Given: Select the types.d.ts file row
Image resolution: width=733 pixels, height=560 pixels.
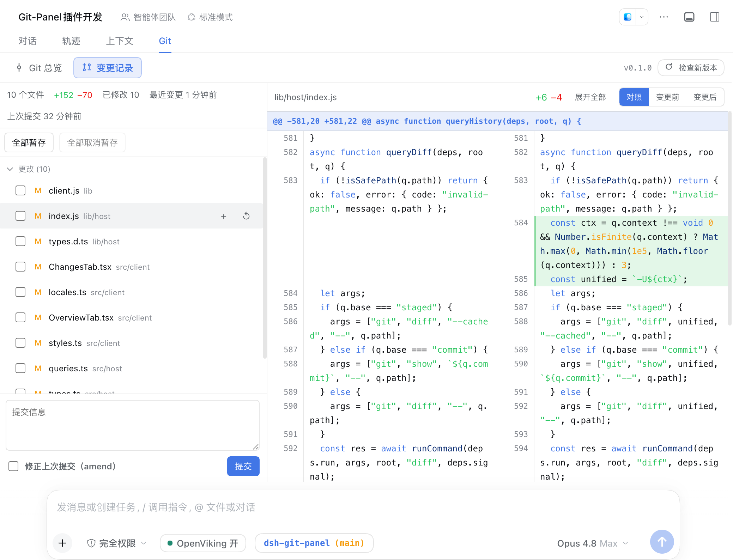Looking at the screenshot, I should [131, 241].
